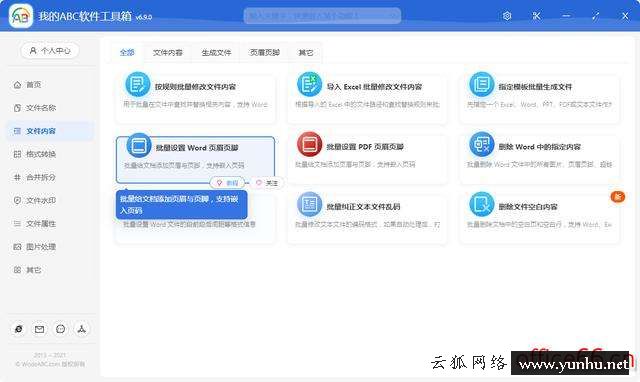Click description under 删除文件空白内容
Screen dimensions: 640x382
pyautogui.click(x=539, y=224)
